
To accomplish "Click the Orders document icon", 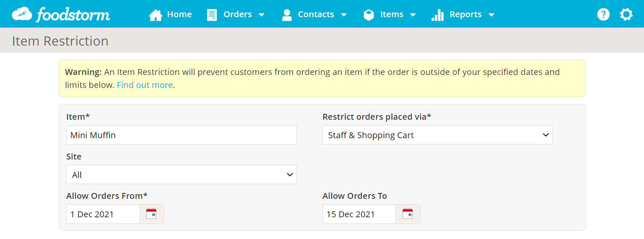I will coord(212,15).
